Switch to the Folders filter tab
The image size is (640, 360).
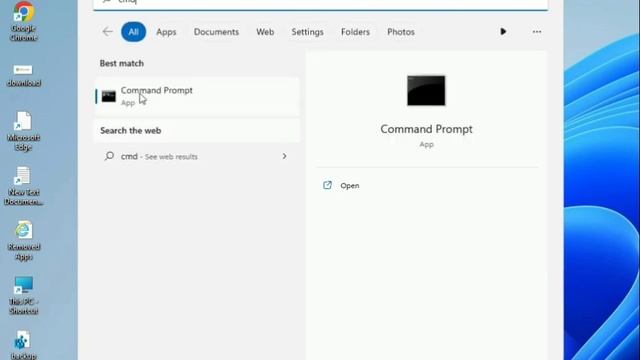[355, 32]
